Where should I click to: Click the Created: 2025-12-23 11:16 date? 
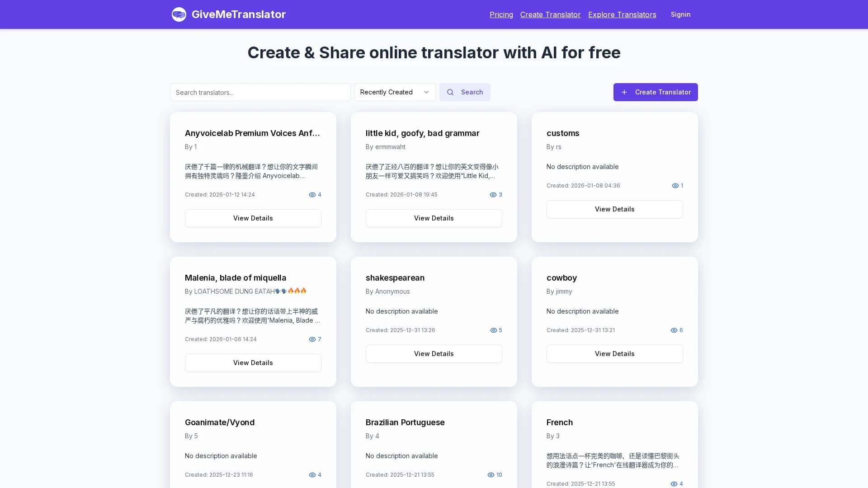[219, 475]
